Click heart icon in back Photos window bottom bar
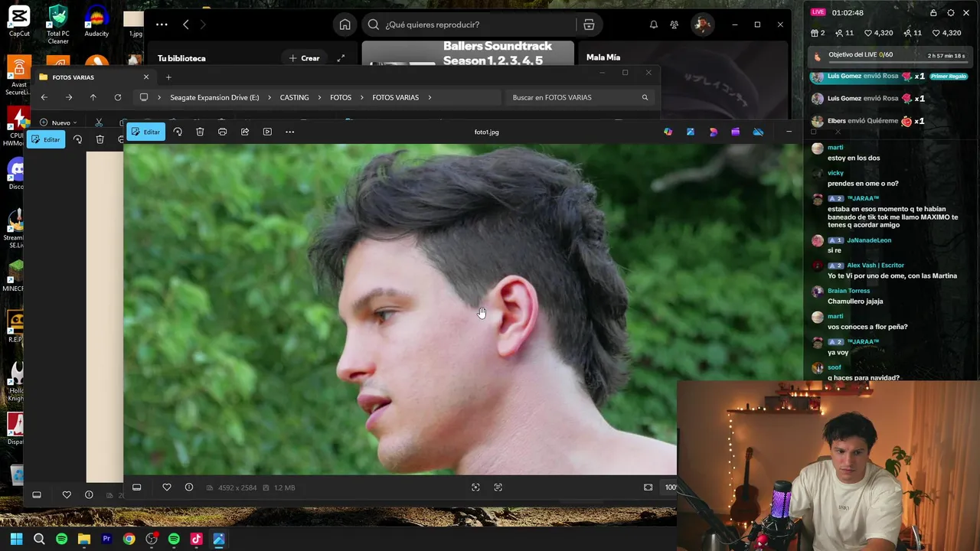980x551 pixels. pos(67,495)
